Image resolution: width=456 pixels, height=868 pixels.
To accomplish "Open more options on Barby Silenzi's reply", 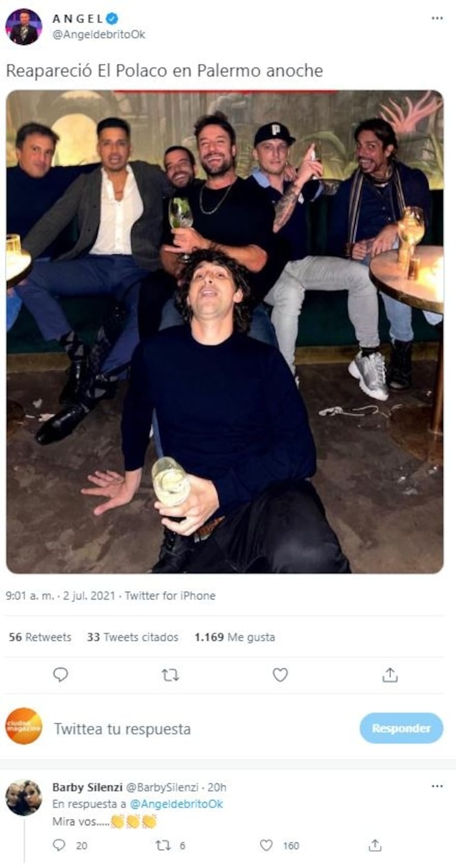I will 437,787.
